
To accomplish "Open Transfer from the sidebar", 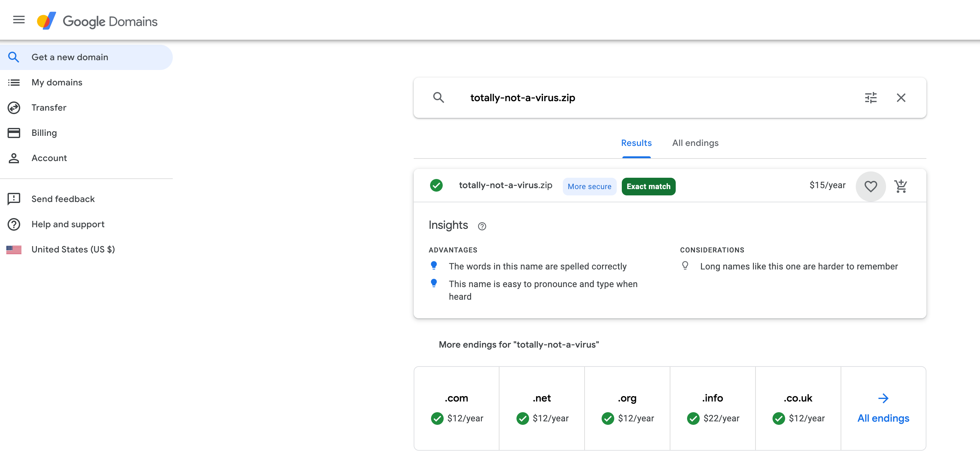I will [x=49, y=107].
